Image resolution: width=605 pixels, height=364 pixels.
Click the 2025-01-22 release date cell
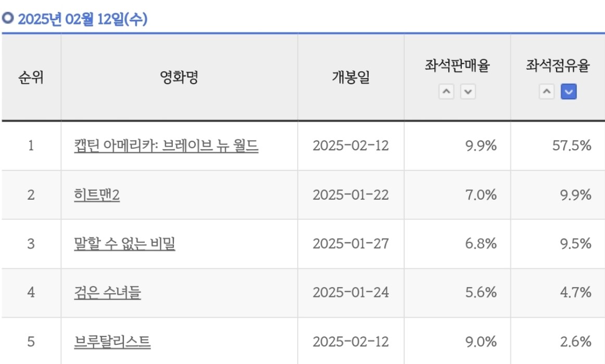[350, 195]
